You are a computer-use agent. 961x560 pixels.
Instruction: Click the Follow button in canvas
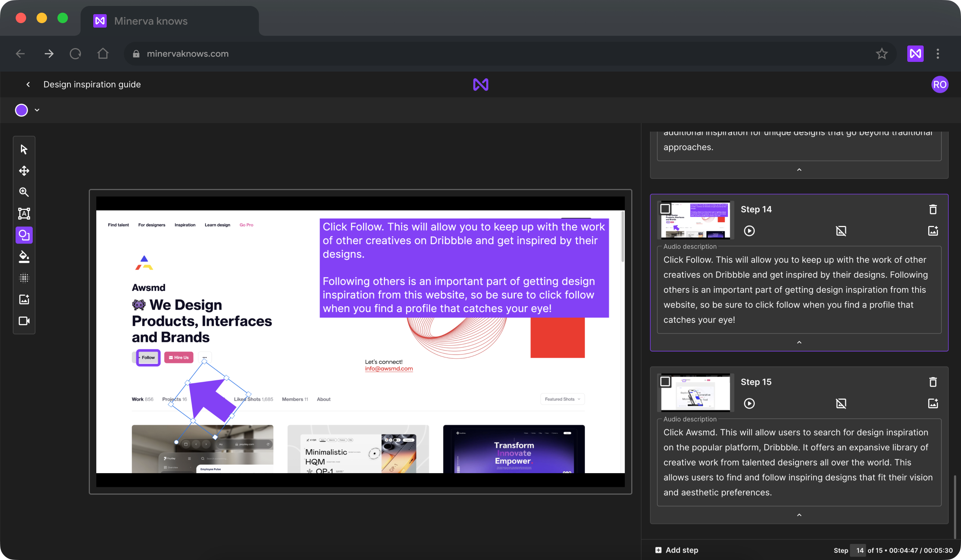coord(148,358)
